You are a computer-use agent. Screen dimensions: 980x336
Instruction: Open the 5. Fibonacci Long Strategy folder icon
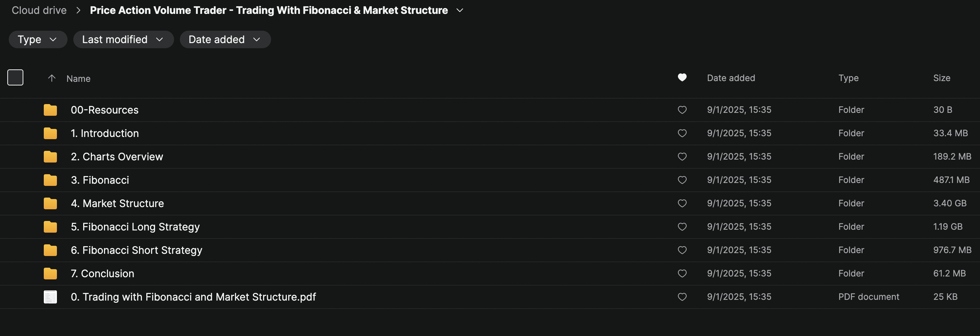50,227
